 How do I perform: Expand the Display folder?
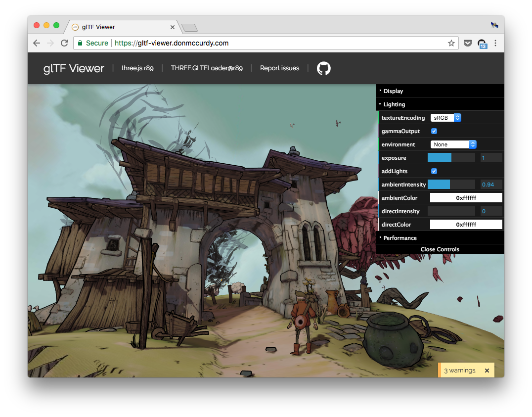point(440,91)
